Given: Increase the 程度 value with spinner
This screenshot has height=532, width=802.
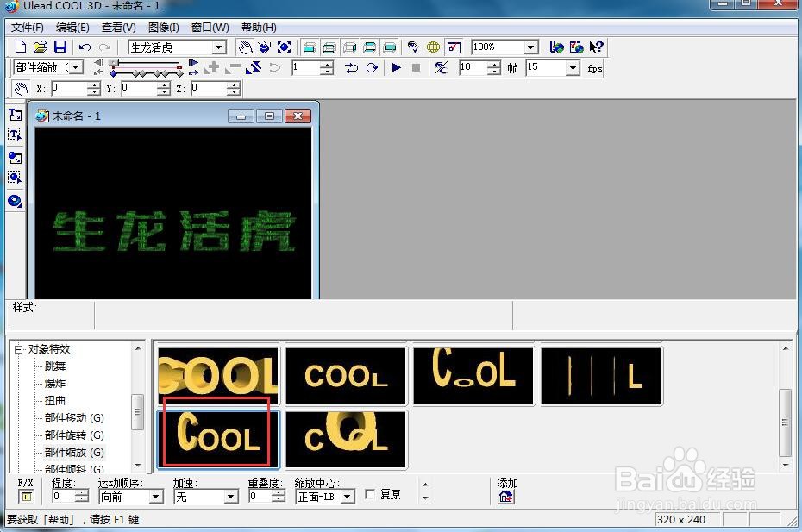Looking at the screenshot, I should [82, 492].
